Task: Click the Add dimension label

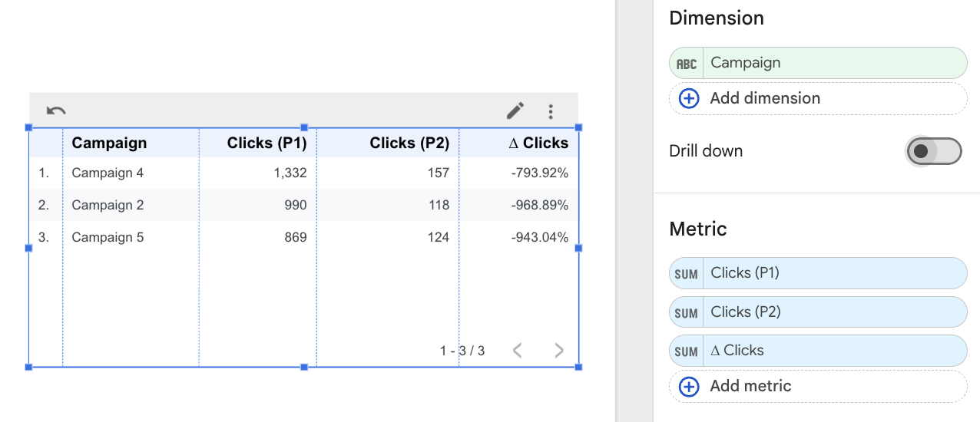Action: pyautogui.click(x=765, y=98)
